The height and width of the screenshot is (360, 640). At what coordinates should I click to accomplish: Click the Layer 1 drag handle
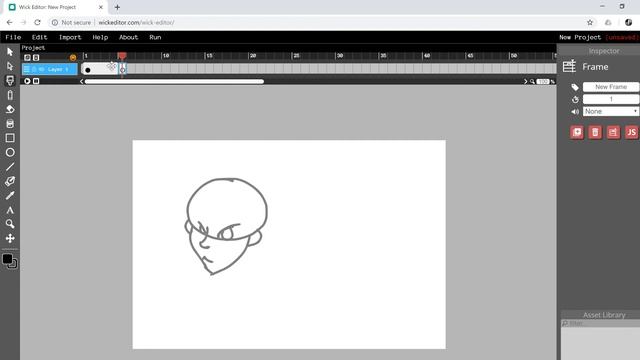click(x=27, y=69)
